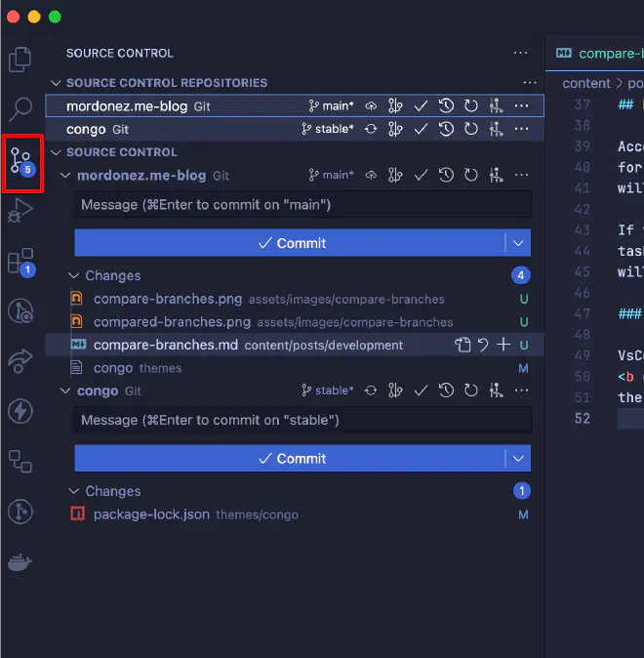
Task: Click the graph icon in top congo row
Action: 496,129
